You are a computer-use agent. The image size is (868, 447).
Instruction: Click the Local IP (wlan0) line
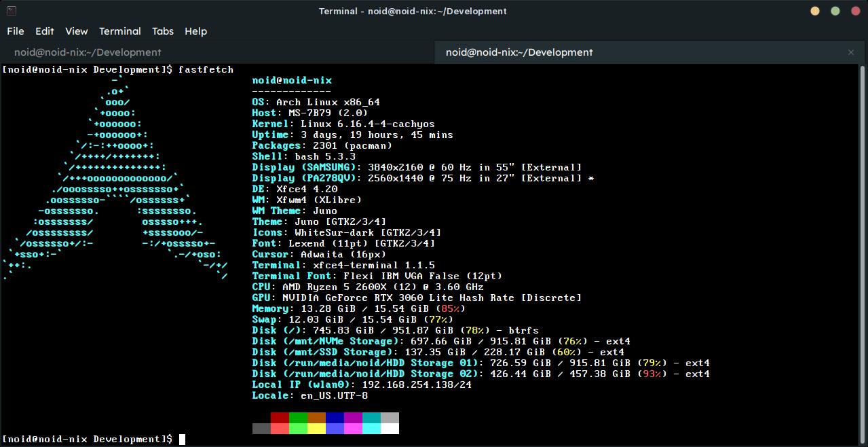pyautogui.click(x=362, y=385)
